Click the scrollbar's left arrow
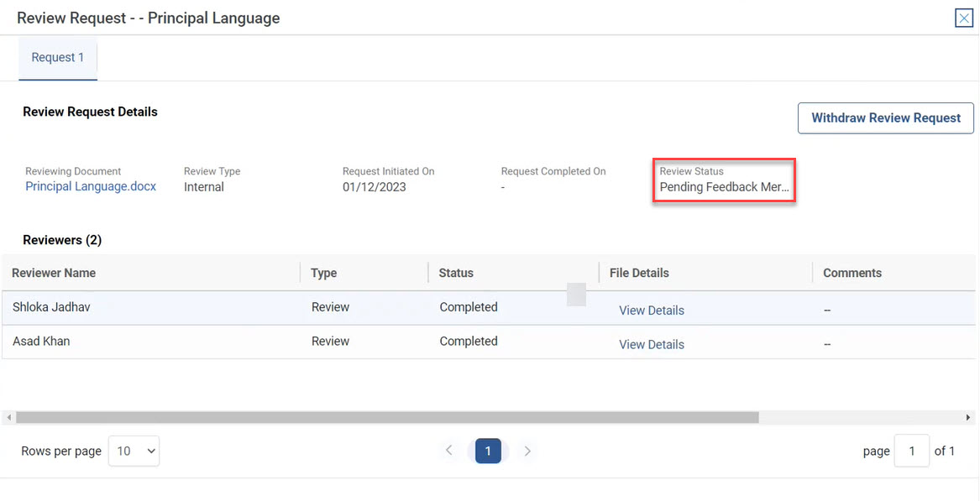Viewport: 980px width, 501px height. click(x=8, y=417)
